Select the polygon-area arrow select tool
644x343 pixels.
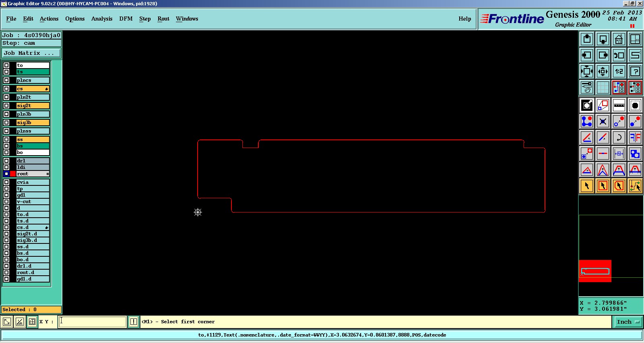pyautogui.click(x=619, y=186)
